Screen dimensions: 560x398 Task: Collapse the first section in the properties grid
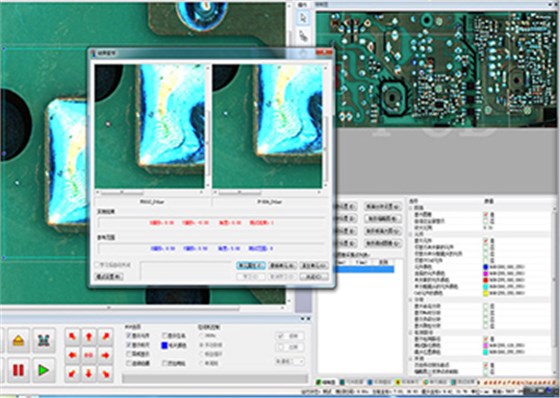411,208
